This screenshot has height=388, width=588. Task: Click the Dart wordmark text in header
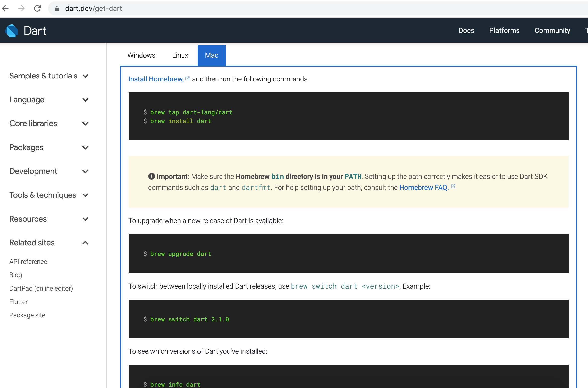[x=35, y=31]
